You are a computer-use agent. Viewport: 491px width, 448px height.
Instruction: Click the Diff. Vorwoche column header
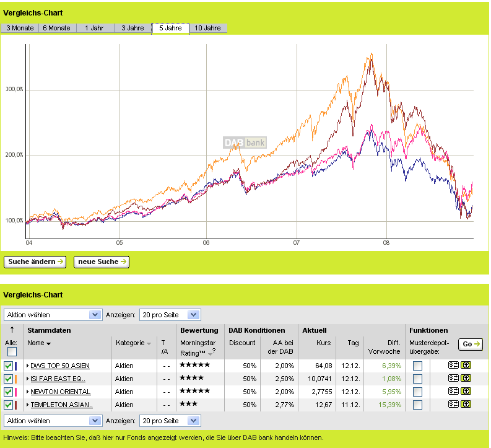[x=385, y=347]
